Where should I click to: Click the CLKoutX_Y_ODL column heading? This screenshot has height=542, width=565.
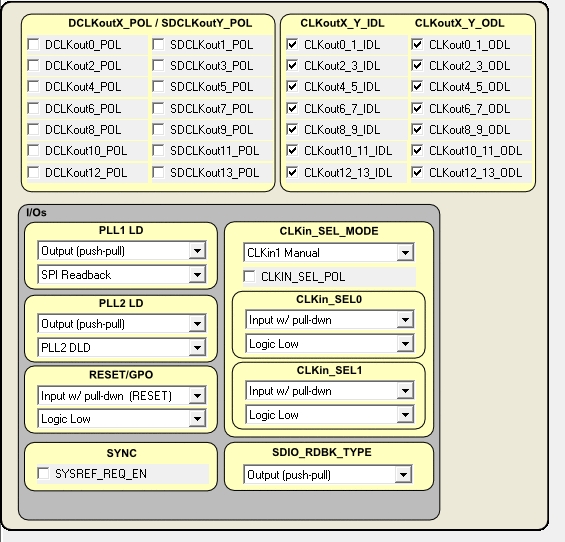459,23
